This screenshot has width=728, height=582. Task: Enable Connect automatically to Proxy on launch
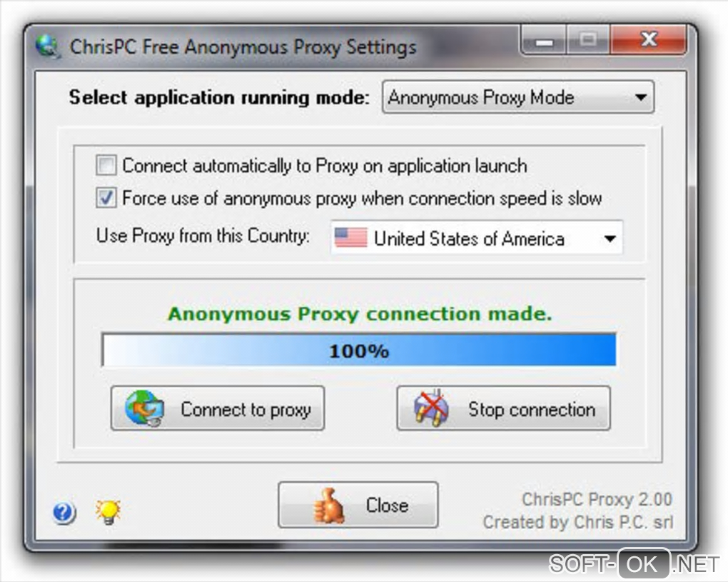pos(106,165)
